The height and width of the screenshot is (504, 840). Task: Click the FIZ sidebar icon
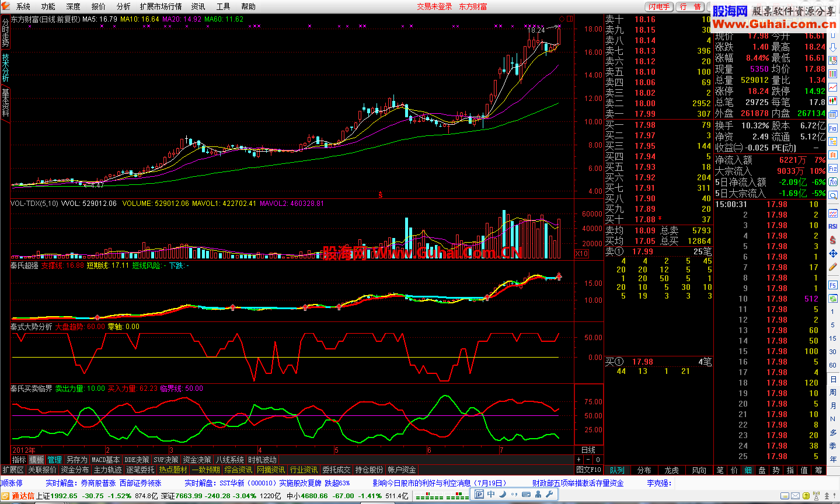tap(833, 169)
